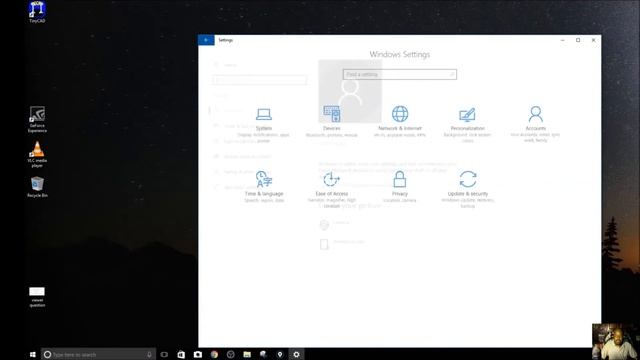Open the System settings category
This screenshot has height=360, width=640.
[264, 124]
